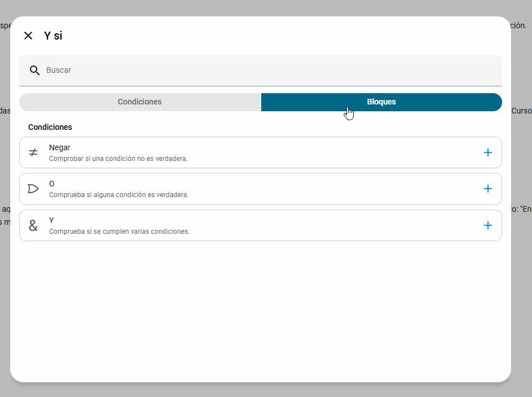Click the OR gate icon
532x397 pixels.
click(x=33, y=189)
